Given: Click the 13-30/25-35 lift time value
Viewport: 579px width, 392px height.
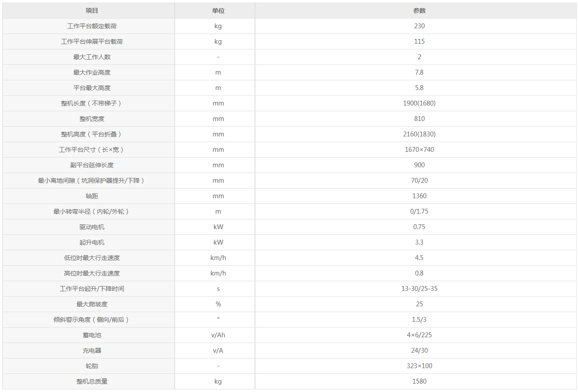Looking at the screenshot, I should coord(419,289).
